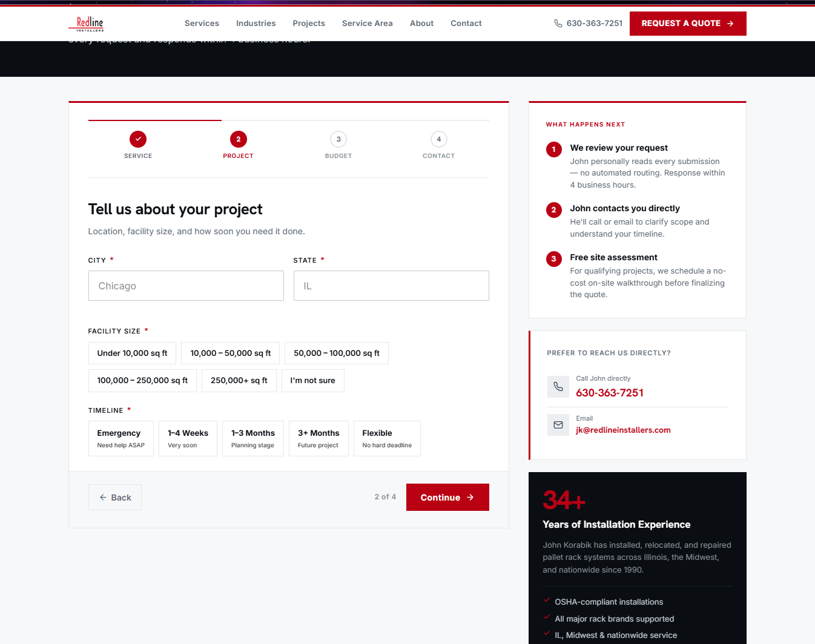
Task: Select the Flexible timeline option
Action: click(387, 439)
